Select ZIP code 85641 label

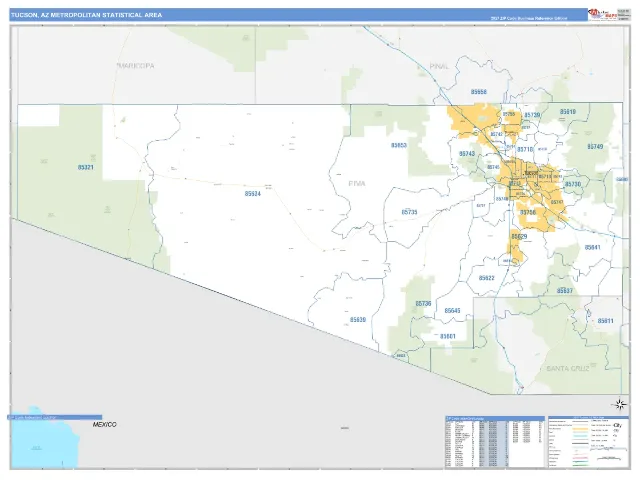[593, 247]
